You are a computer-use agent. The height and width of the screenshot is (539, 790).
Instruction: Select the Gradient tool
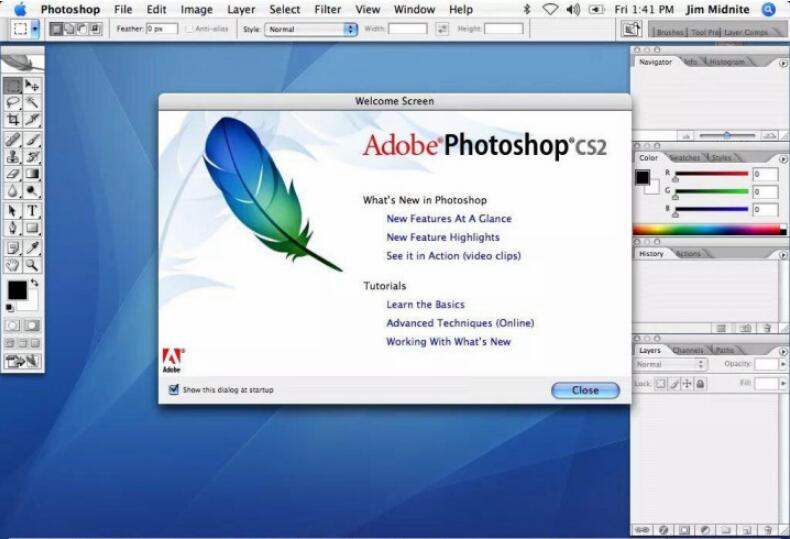coord(32,174)
